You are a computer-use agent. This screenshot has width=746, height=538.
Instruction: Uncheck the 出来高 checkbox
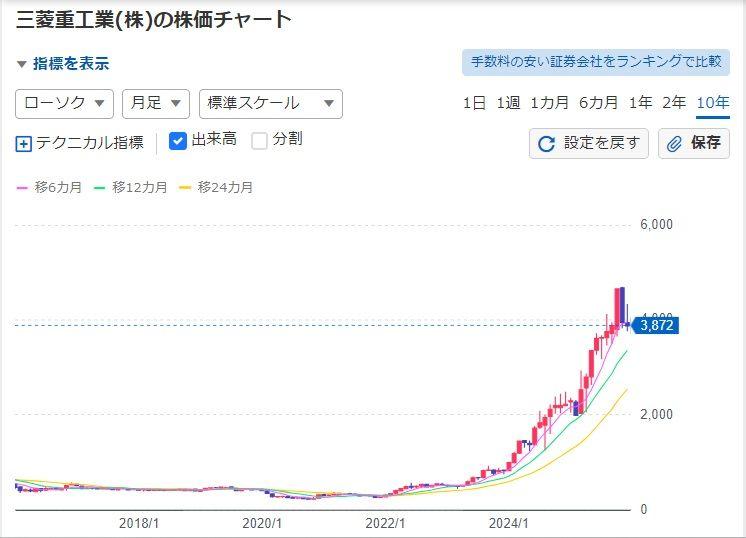(178, 141)
